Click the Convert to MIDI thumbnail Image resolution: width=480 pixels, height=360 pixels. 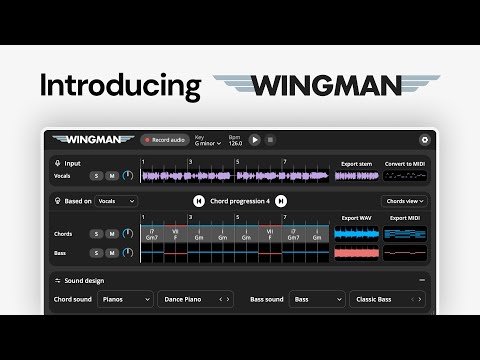point(405,176)
